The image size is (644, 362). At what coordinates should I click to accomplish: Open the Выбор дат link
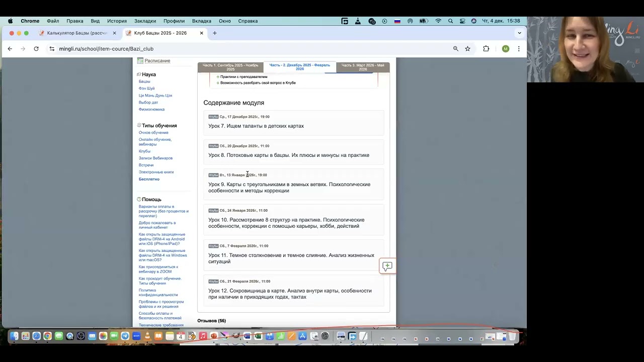click(x=148, y=103)
